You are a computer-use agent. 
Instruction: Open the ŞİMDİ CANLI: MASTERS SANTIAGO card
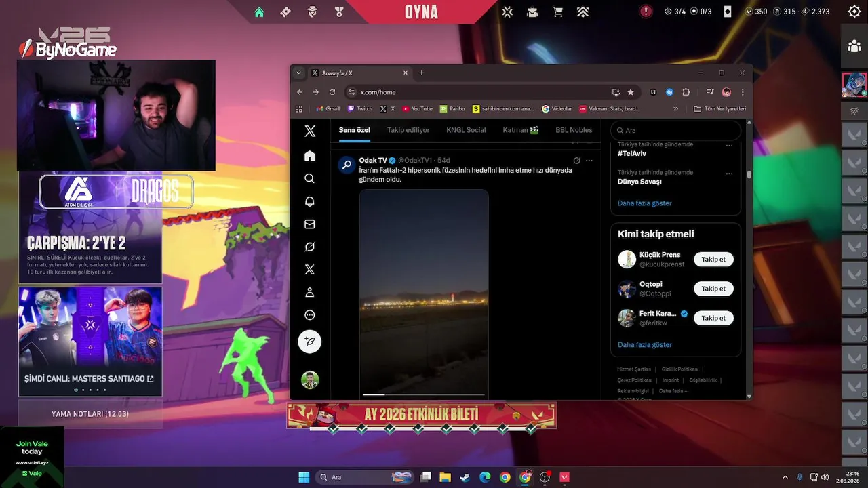pyautogui.click(x=90, y=341)
